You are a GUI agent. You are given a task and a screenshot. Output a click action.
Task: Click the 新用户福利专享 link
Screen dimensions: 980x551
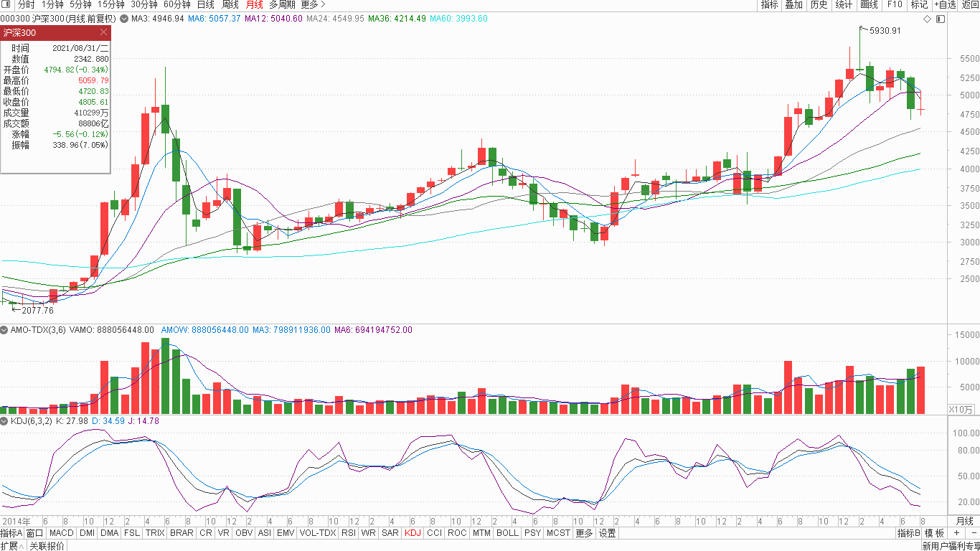pyautogui.click(x=950, y=546)
